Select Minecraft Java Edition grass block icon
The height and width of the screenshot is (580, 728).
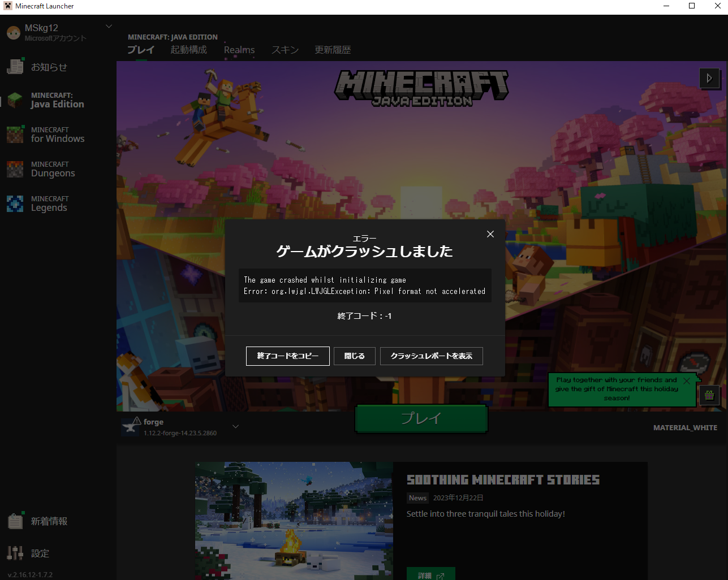pyautogui.click(x=15, y=100)
